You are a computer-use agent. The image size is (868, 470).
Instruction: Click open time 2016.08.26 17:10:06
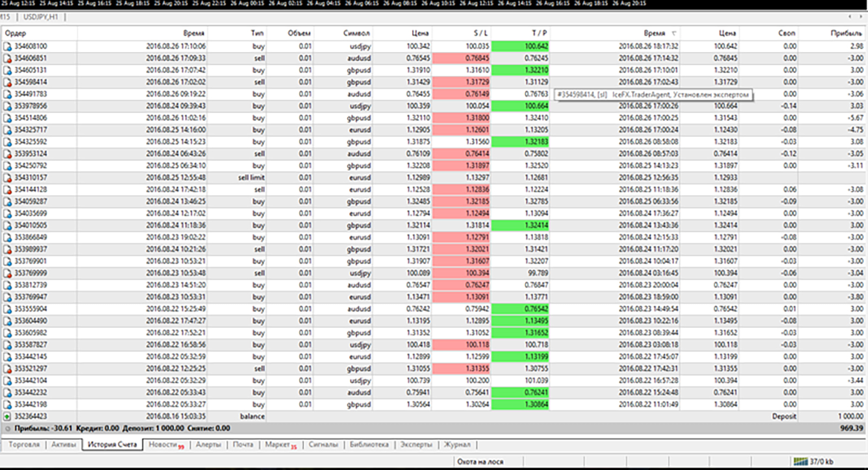tap(176, 47)
